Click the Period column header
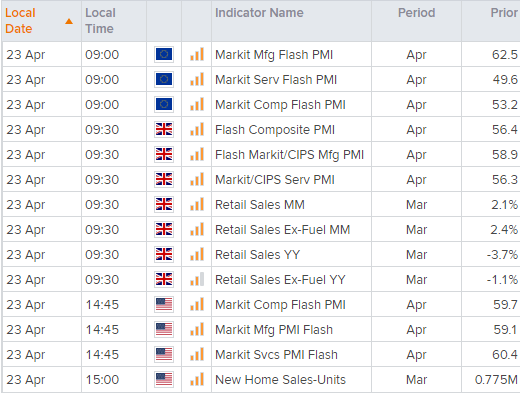This screenshot has width=520, height=393. 416,13
